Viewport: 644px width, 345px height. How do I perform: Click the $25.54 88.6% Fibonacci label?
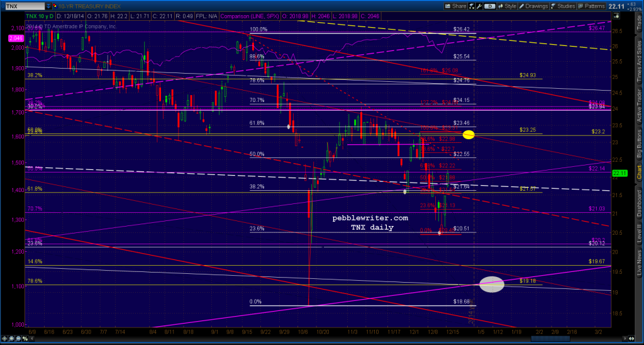click(x=461, y=56)
